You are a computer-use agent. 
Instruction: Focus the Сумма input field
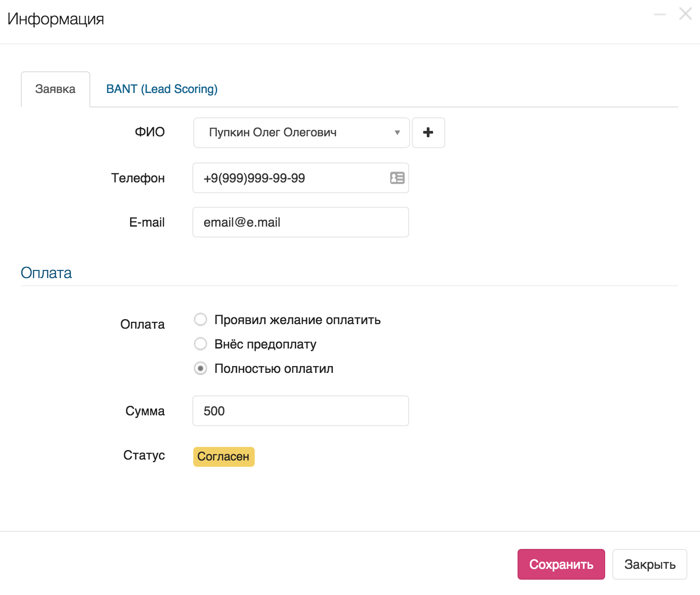[x=300, y=411]
